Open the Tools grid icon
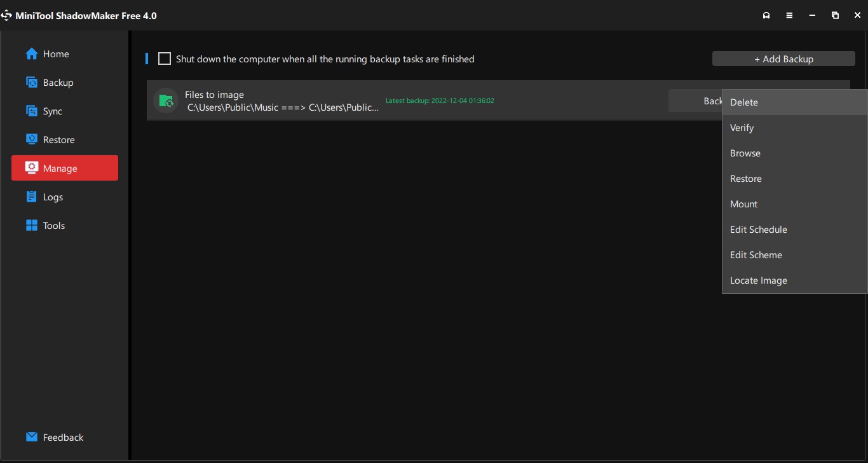This screenshot has width=868, height=463. [32, 226]
